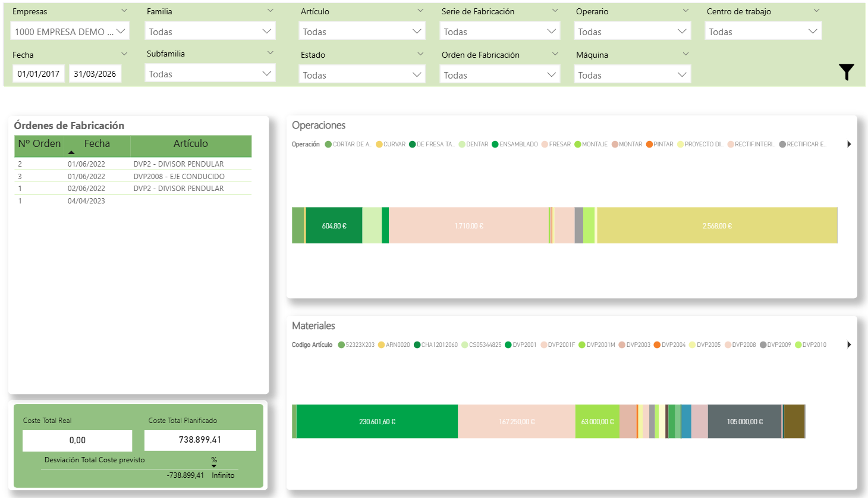Open the Máquina Todas dropdown
868x498 pixels.
tap(632, 75)
